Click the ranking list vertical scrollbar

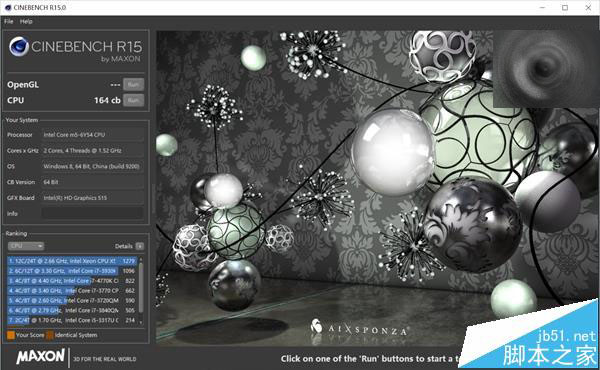click(141, 287)
